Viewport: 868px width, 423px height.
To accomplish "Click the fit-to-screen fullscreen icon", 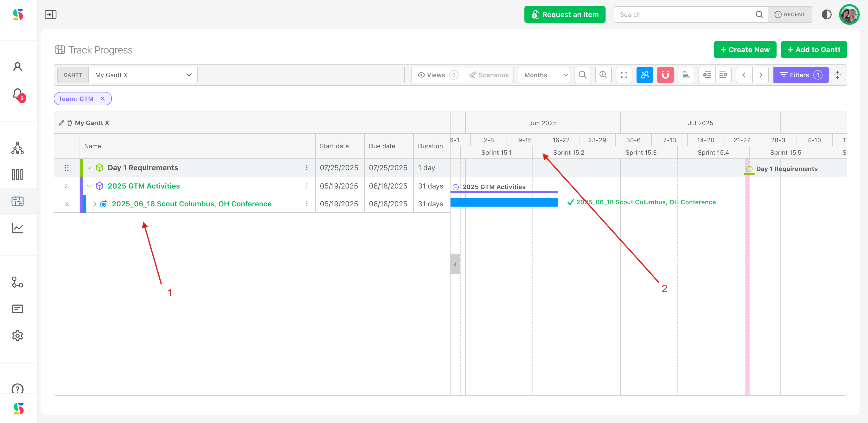I will (x=624, y=75).
